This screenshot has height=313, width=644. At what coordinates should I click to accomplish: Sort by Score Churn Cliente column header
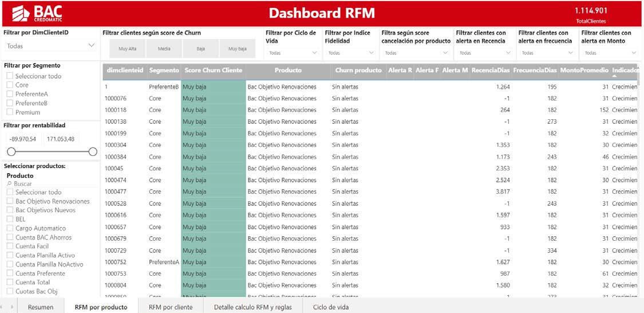[213, 71]
